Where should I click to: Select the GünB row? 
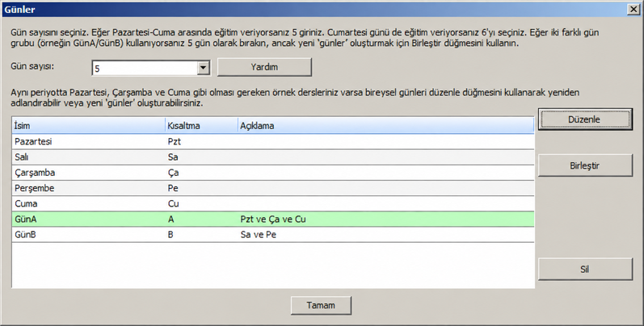[273, 235]
